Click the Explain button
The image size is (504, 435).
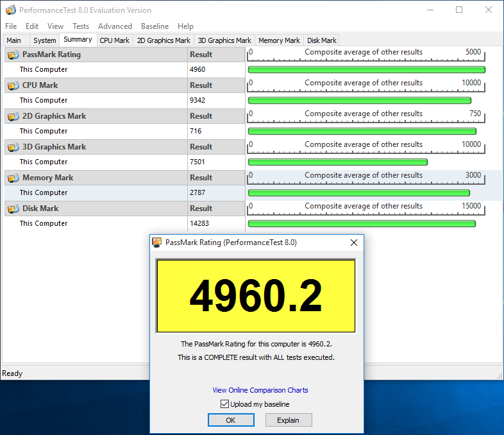[289, 420]
